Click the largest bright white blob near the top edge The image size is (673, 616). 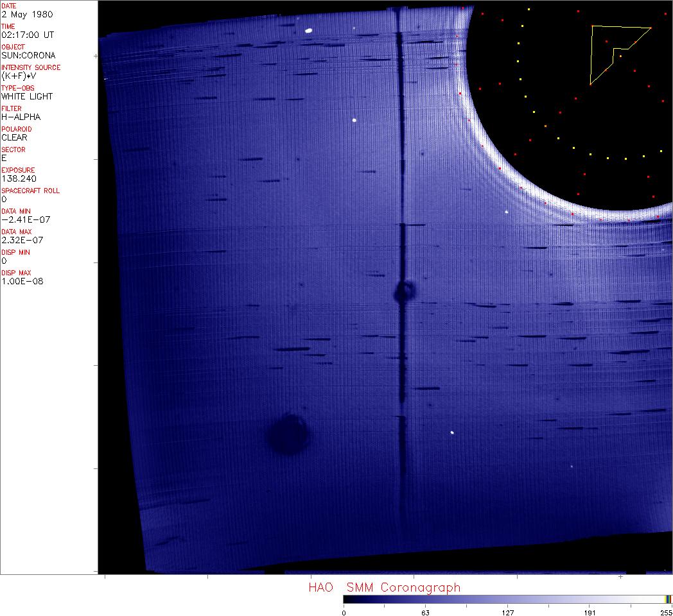[x=309, y=30]
